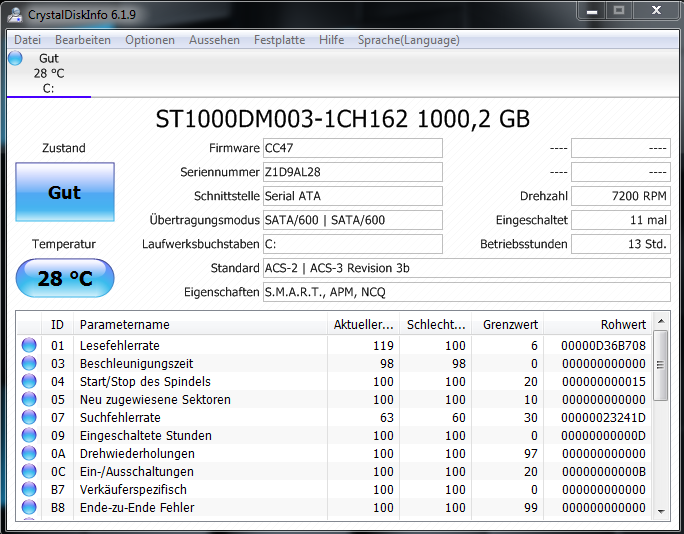Click raw value 00000023241D
This screenshot has width=684, height=534.
tap(603, 418)
